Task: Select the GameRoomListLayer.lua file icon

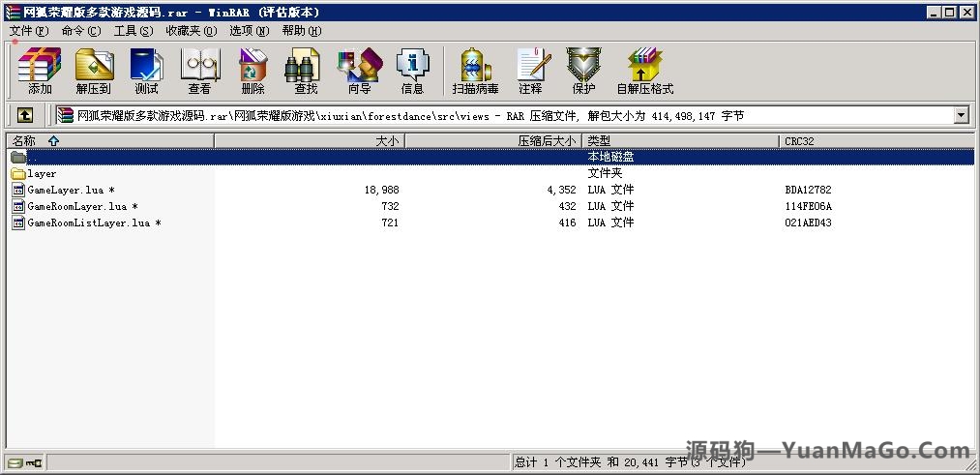Action: click(18, 223)
